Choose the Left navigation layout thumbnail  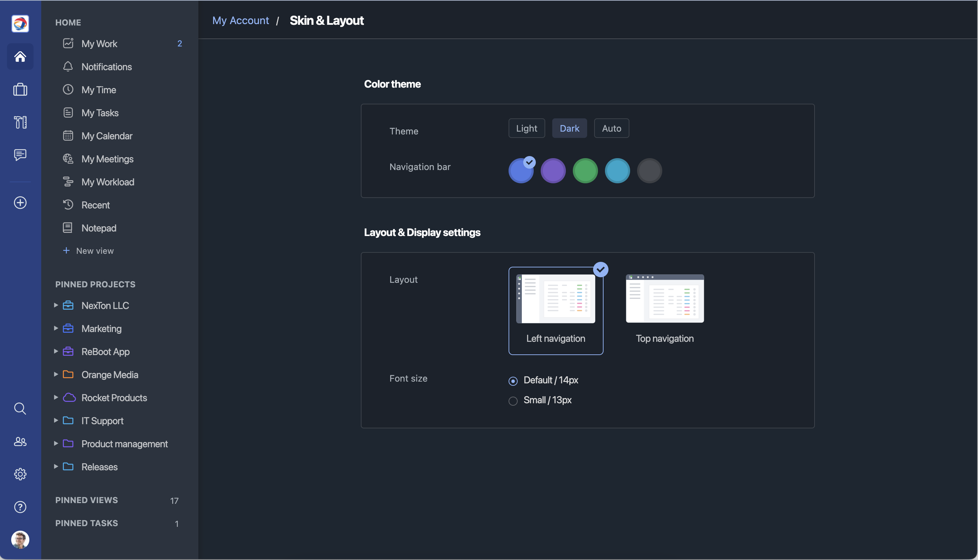[x=556, y=310]
